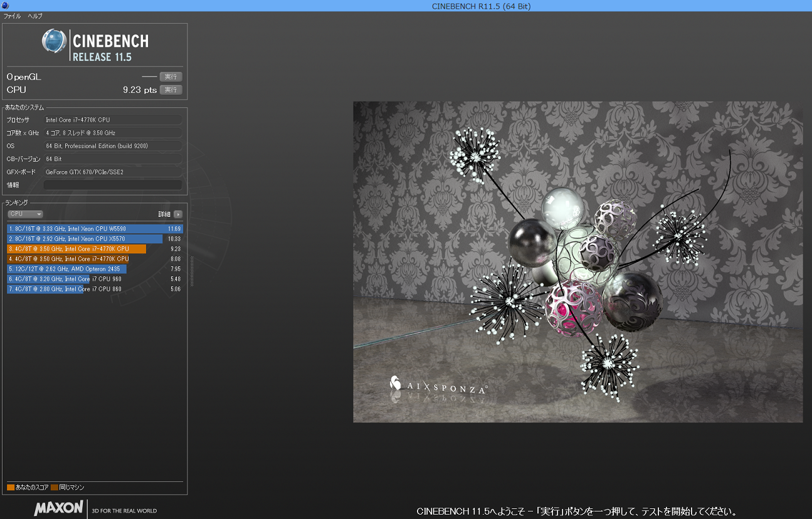This screenshot has width=812, height=519.
Task: Open the ヘルプ menu
Action: (x=34, y=16)
